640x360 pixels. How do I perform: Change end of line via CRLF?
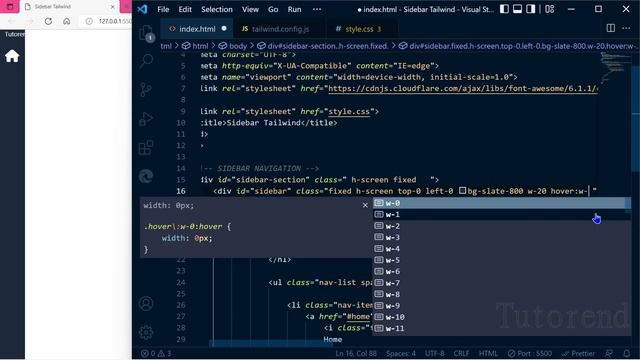click(461, 353)
